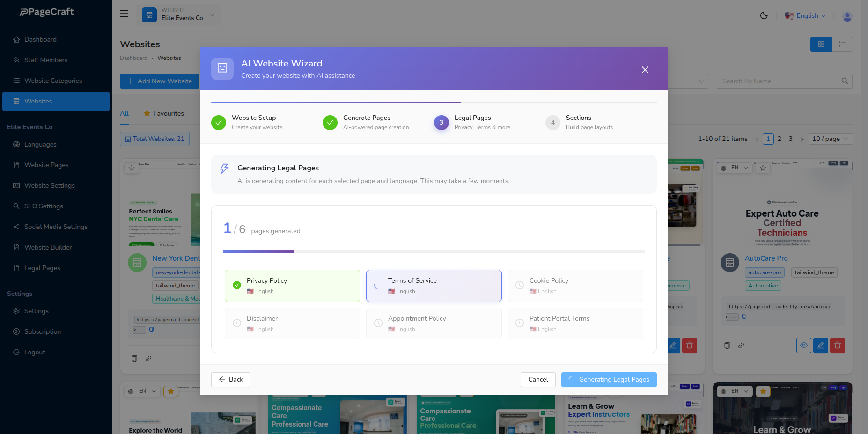The image size is (868, 434).
Task: Open the English language dropdown
Action: [x=805, y=15]
